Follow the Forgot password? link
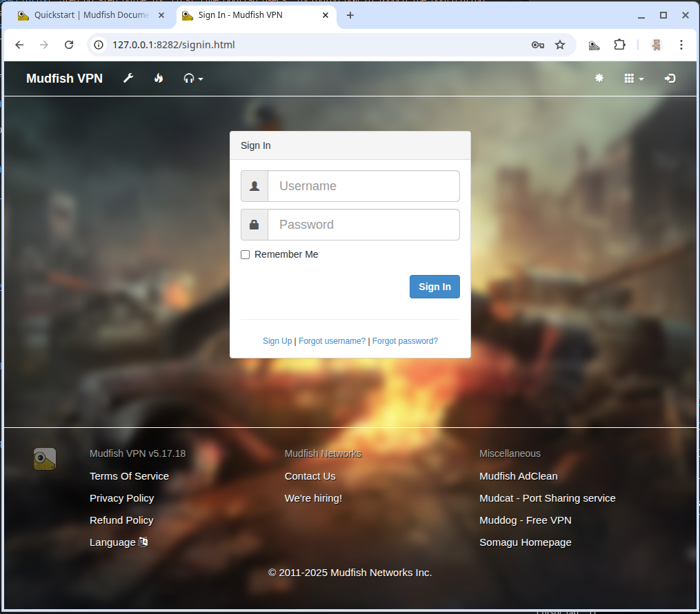 click(405, 341)
